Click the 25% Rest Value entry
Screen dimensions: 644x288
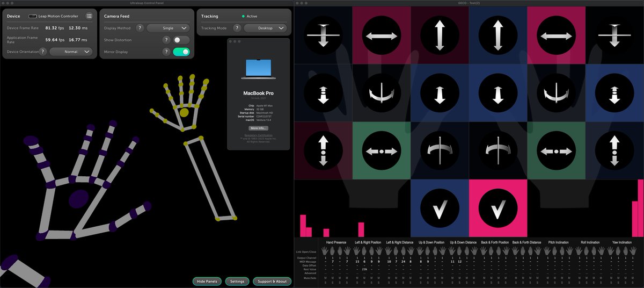pos(364,269)
